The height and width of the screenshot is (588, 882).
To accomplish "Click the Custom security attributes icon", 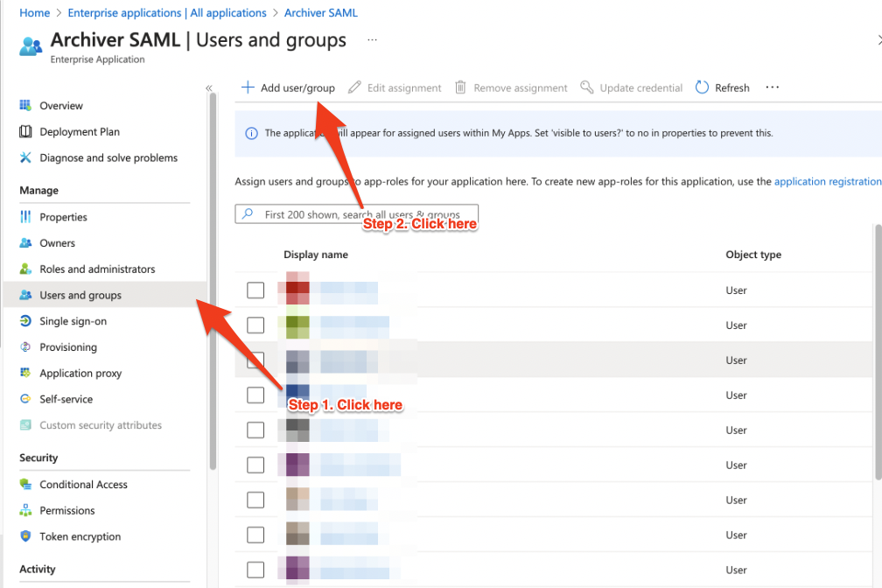I will (x=25, y=425).
